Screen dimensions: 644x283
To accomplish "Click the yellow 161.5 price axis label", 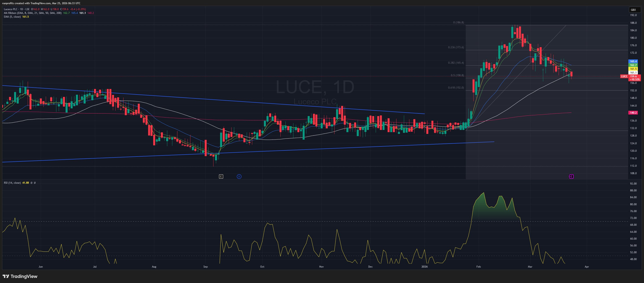I will [x=633, y=69].
